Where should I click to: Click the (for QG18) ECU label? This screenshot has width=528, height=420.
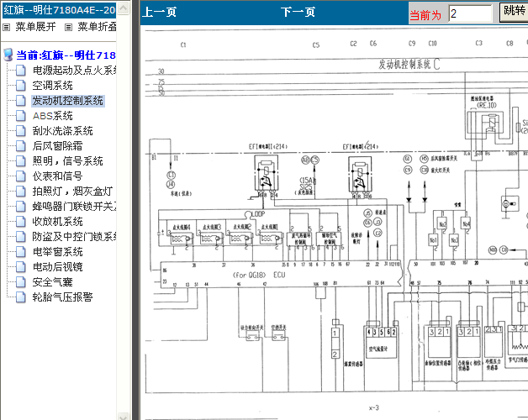tap(259, 275)
